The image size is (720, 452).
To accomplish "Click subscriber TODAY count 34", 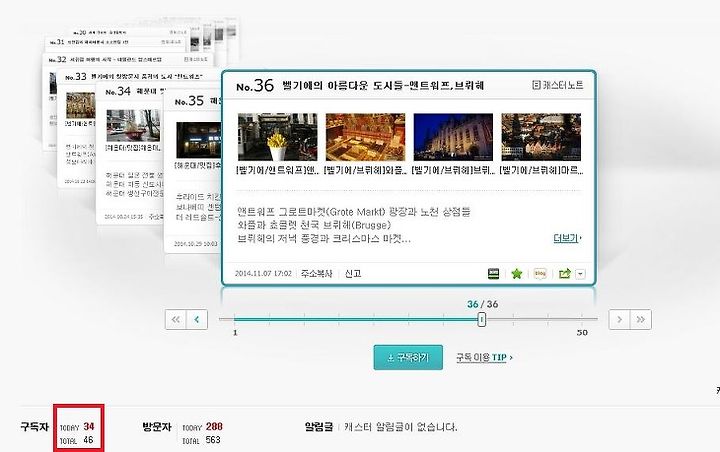I will pyautogui.click(x=89, y=427).
